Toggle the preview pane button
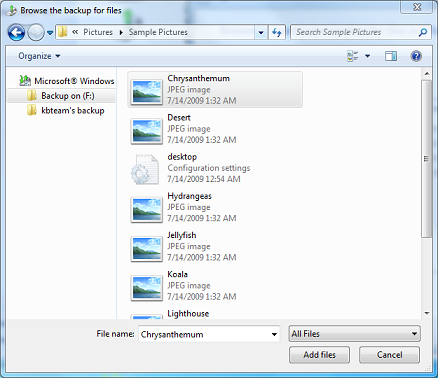Viewport: 438px width, 378px height. pyautogui.click(x=391, y=56)
